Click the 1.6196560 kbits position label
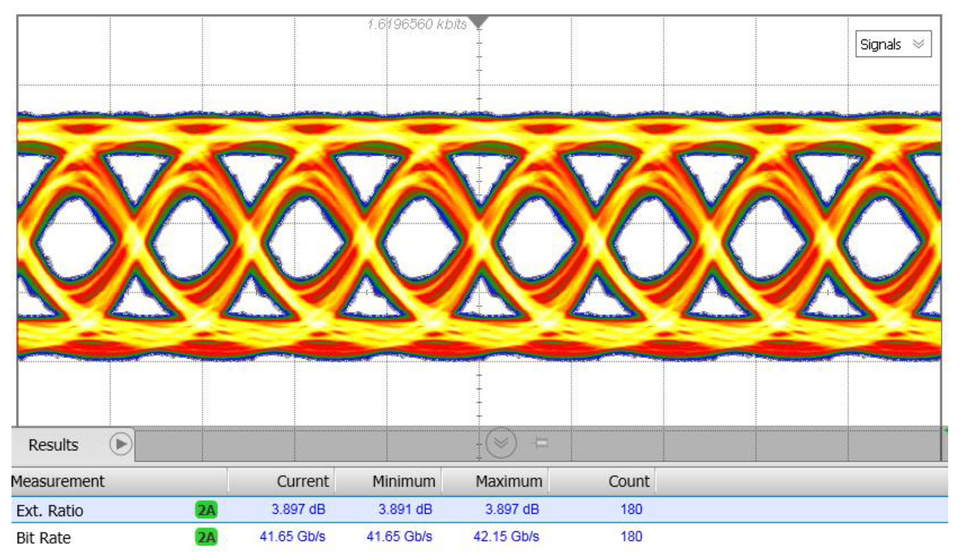This screenshot has width=964, height=560. 417,25
